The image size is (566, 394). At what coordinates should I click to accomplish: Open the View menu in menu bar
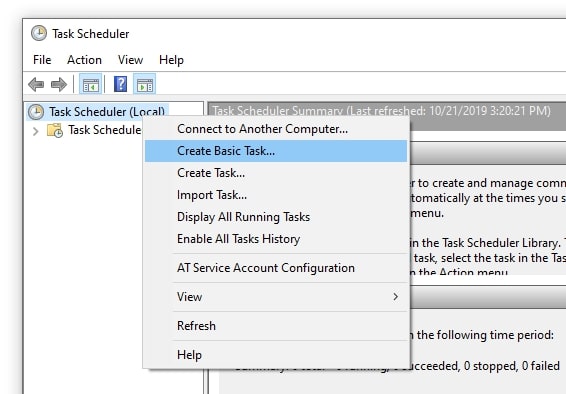[130, 60]
